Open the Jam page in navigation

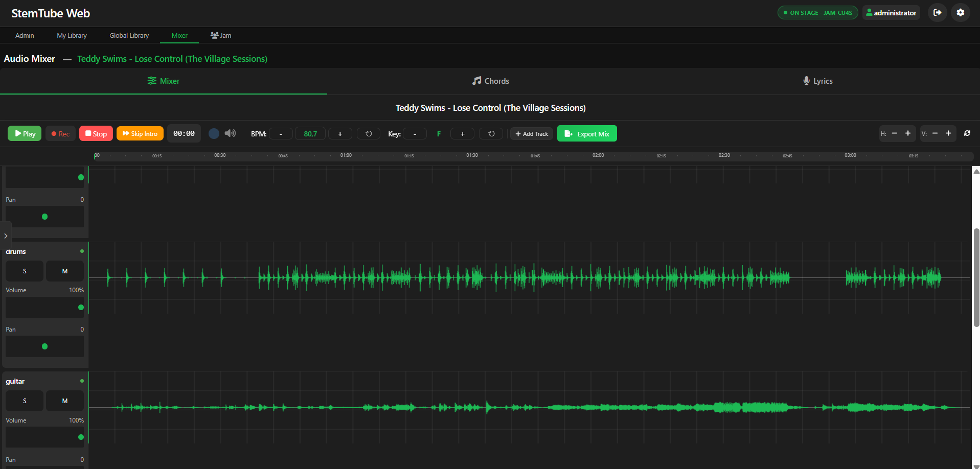pyautogui.click(x=221, y=35)
